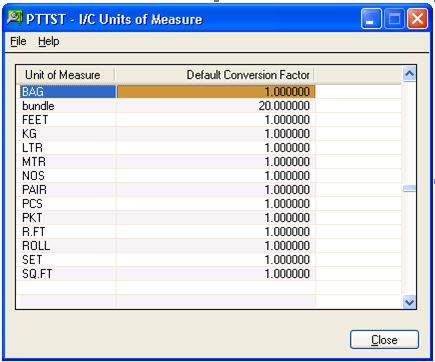Viewport: 435px width, 362px height.
Task: Minimize the I/C Units of Measure window
Action: (x=371, y=19)
